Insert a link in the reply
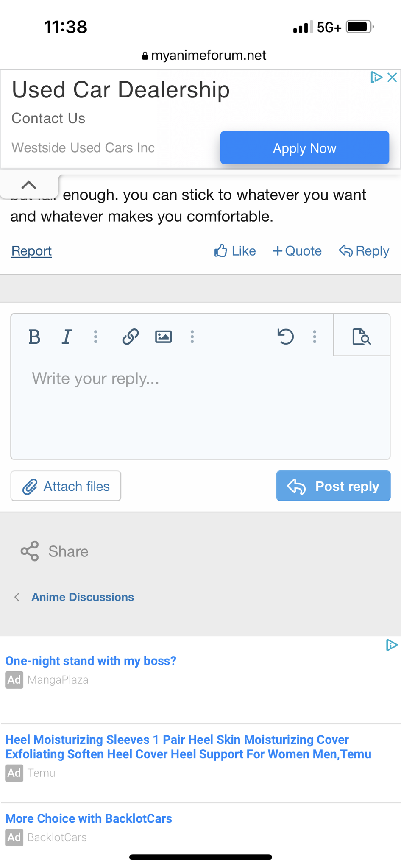This screenshot has height=868, width=401. click(x=131, y=337)
